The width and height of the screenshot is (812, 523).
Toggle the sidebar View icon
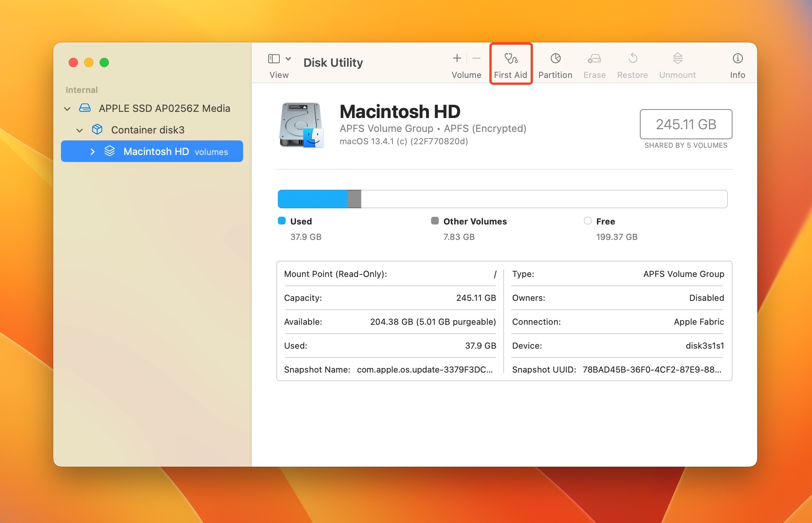coord(274,59)
